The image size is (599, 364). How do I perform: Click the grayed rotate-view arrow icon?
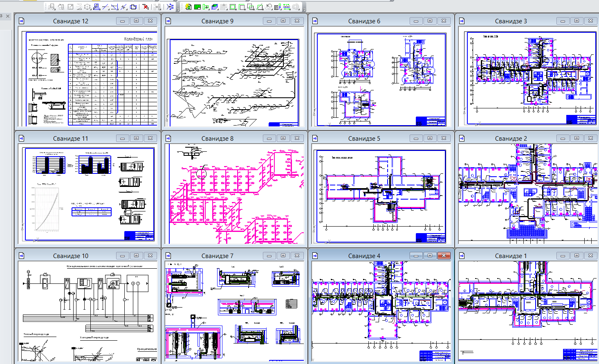[269, 7]
